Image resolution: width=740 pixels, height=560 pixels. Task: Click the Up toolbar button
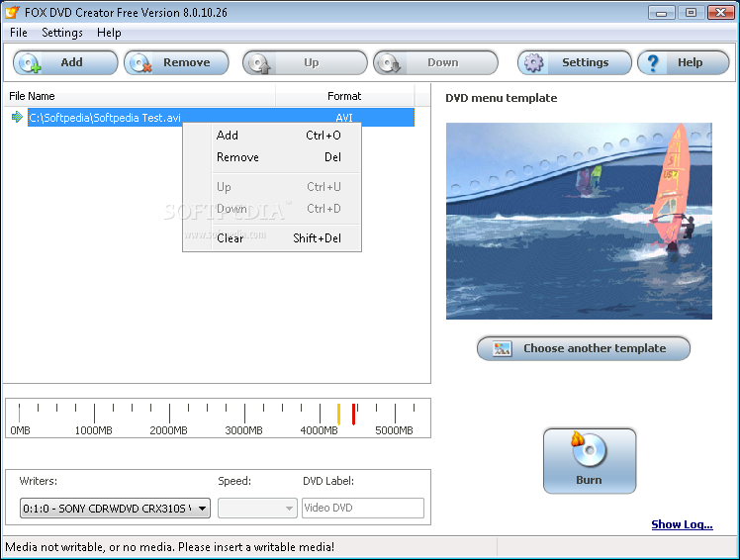click(305, 62)
